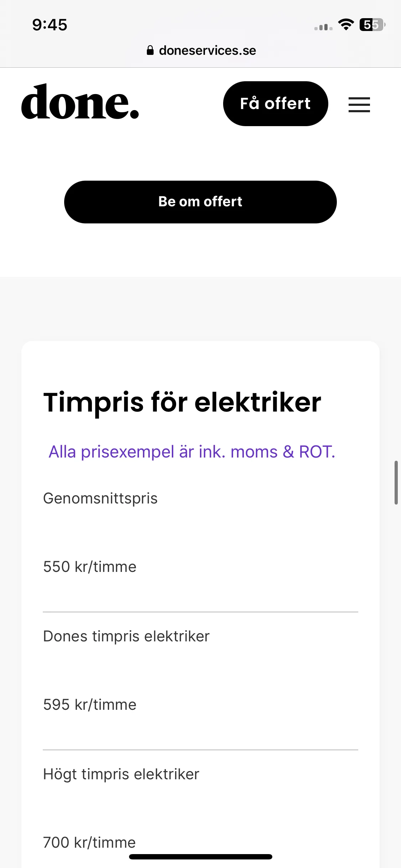Tap the 550 kr/timme price

click(x=90, y=567)
